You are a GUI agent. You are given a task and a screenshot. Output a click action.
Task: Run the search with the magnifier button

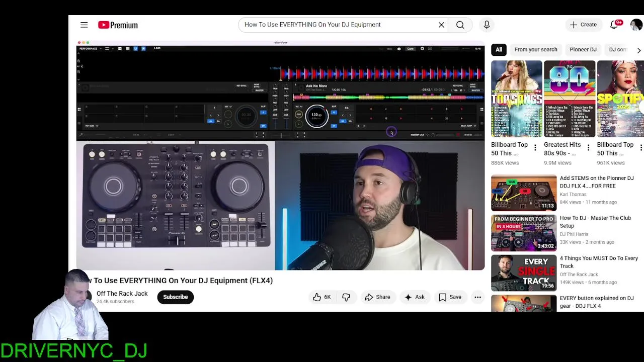[460, 25]
